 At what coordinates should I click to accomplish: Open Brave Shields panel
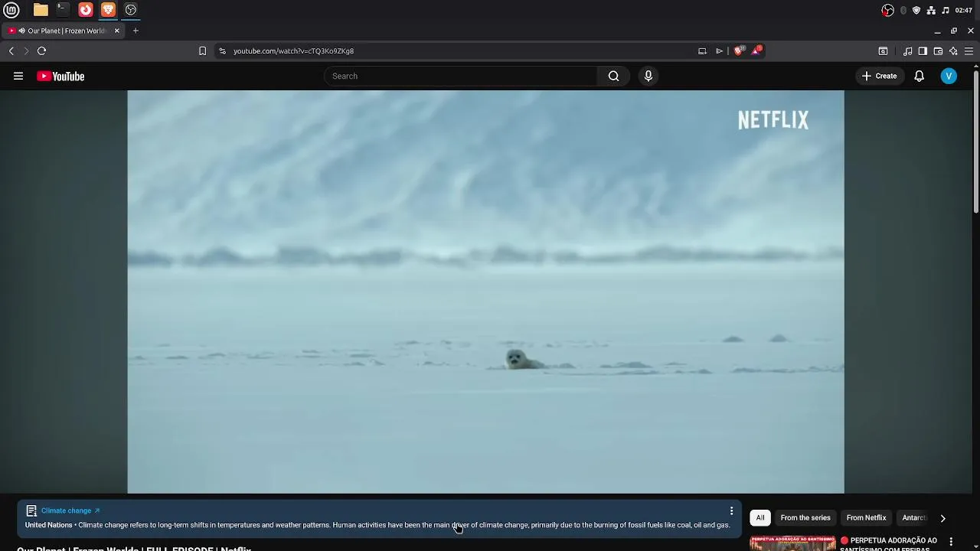tap(739, 51)
